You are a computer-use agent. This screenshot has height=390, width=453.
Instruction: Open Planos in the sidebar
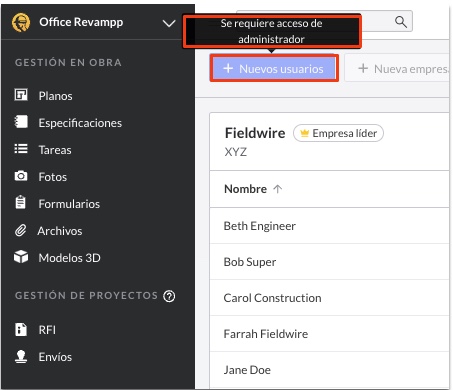coord(55,96)
